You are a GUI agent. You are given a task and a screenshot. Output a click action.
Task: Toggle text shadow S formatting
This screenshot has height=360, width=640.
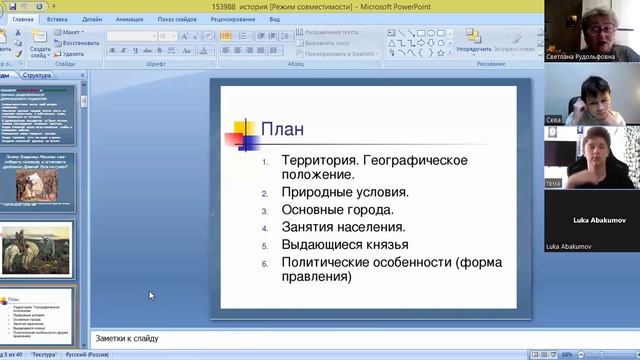[160, 51]
